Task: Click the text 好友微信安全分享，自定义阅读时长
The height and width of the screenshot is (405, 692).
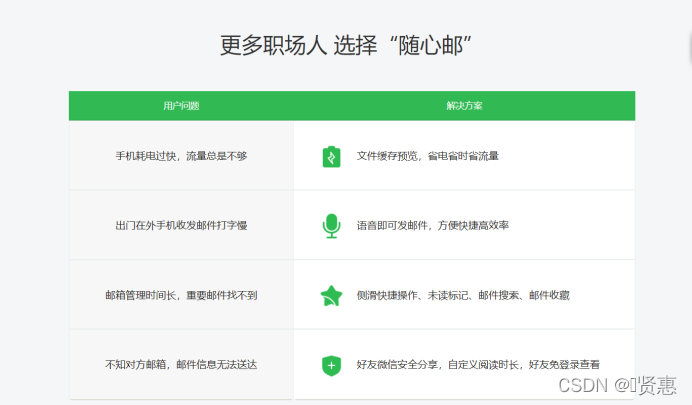Action: click(x=438, y=364)
